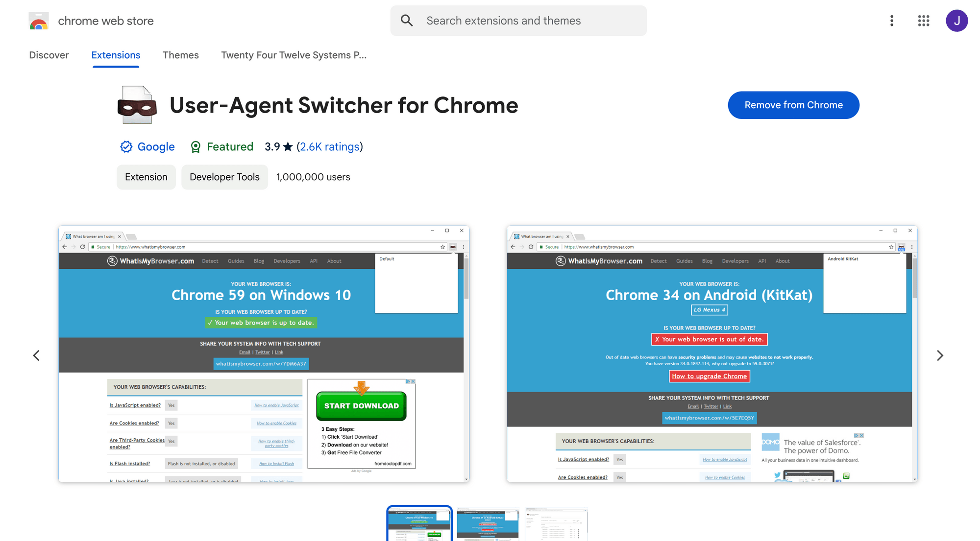Screen dimensions: 980x541
Task: Show previous screenshot with left arrow
Action: (36, 355)
